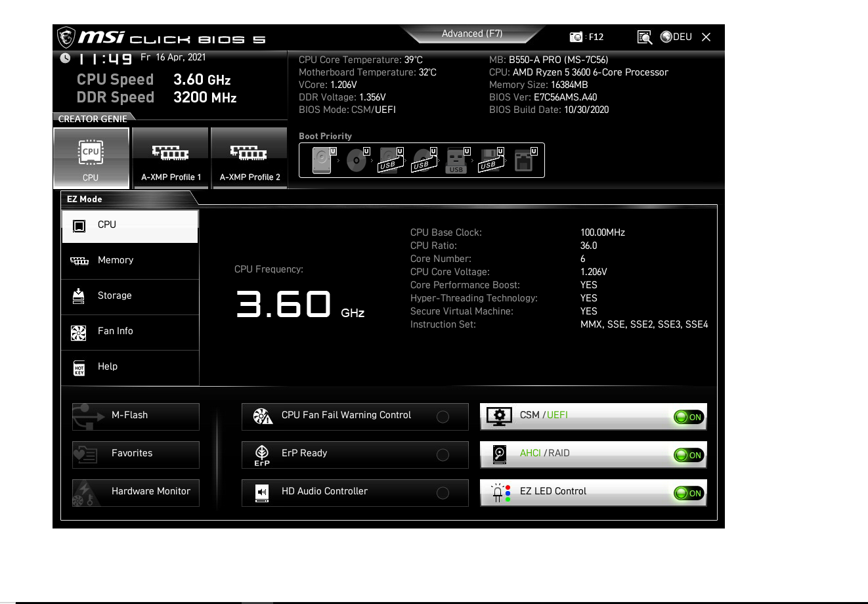
Task: Click the HD Audio speaker icon
Action: pos(262,492)
